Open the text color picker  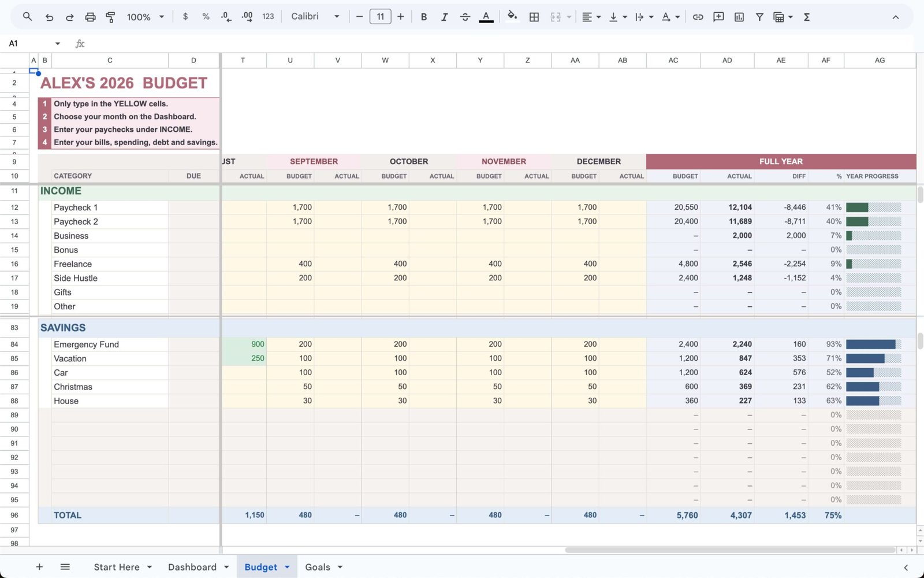pos(486,17)
